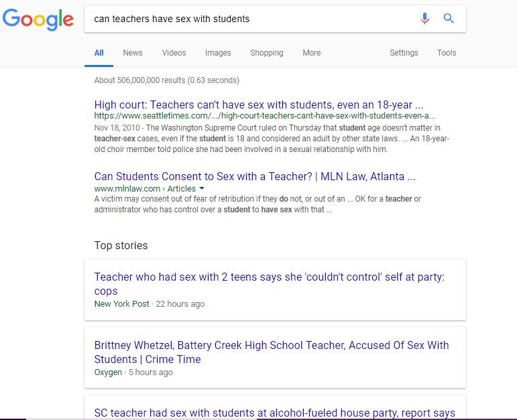This screenshot has width=517, height=420.
Task: Open the Settings menu
Action: (404, 53)
